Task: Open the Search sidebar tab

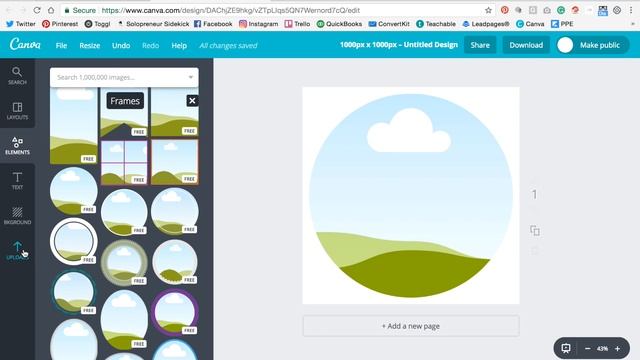Action: (17, 76)
